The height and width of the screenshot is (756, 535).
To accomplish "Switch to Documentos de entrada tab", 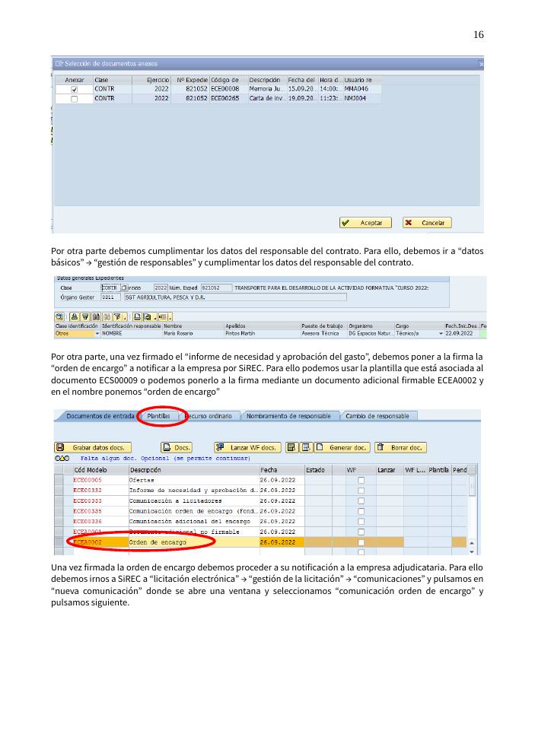I will pos(100,416).
